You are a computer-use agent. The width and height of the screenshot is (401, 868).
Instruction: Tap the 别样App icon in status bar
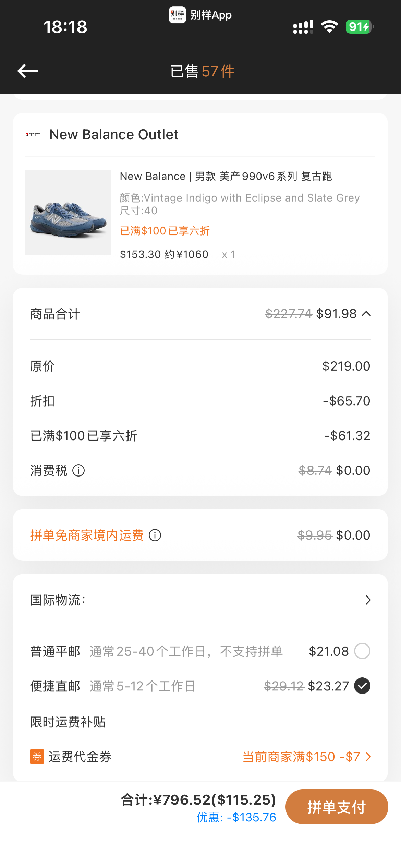click(178, 15)
